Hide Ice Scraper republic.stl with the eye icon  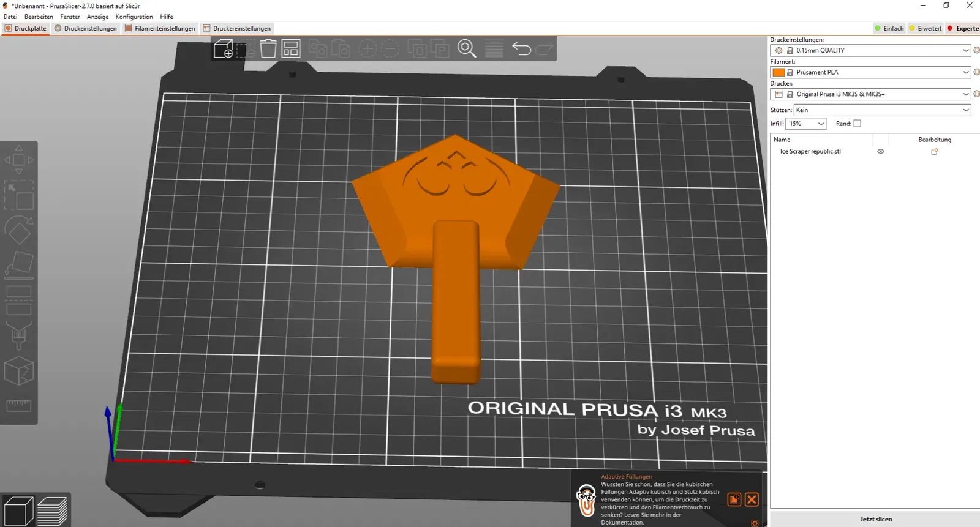coord(881,152)
